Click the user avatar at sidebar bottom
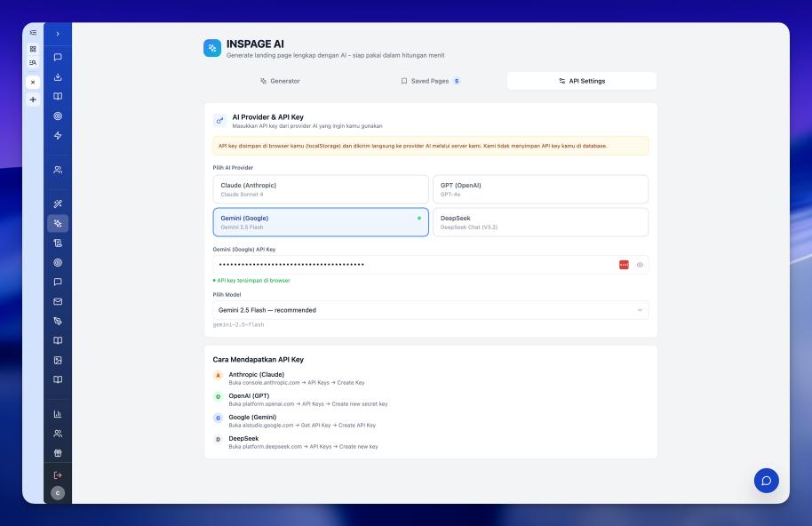 pyautogui.click(x=58, y=493)
